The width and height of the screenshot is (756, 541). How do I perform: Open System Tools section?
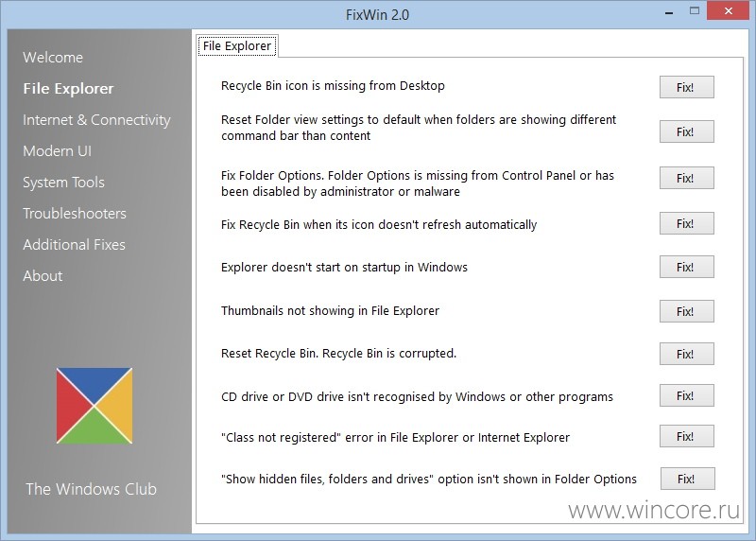[x=63, y=183]
